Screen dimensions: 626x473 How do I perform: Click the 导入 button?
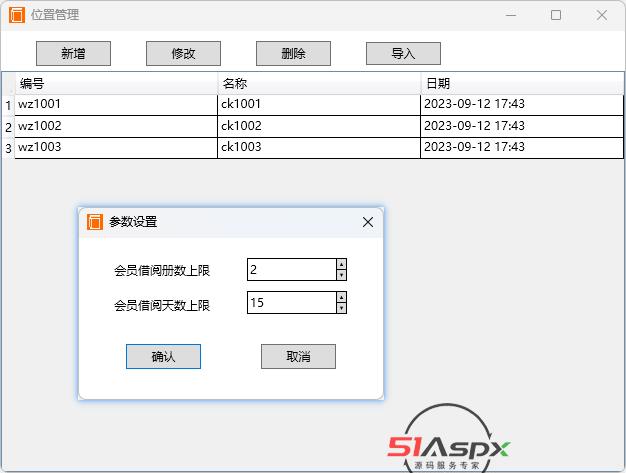click(403, 53)
